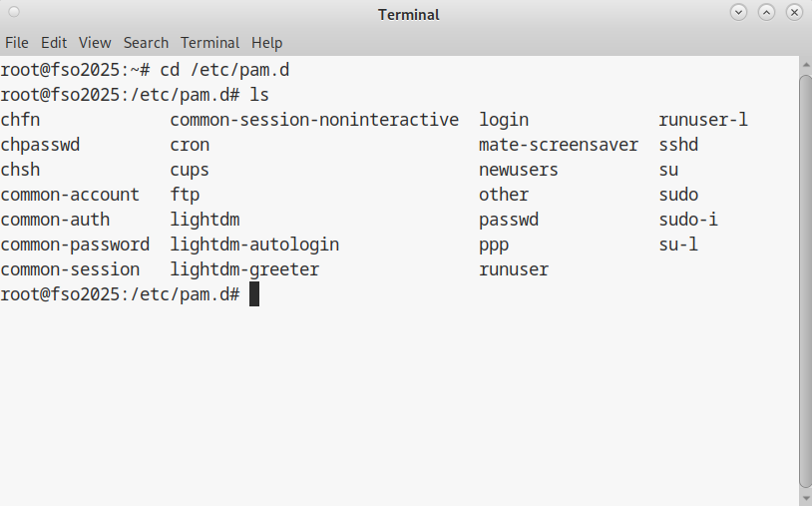Click the block cursor at the prompt
Screen dimensions: 812x506
(x=254, y=294)
